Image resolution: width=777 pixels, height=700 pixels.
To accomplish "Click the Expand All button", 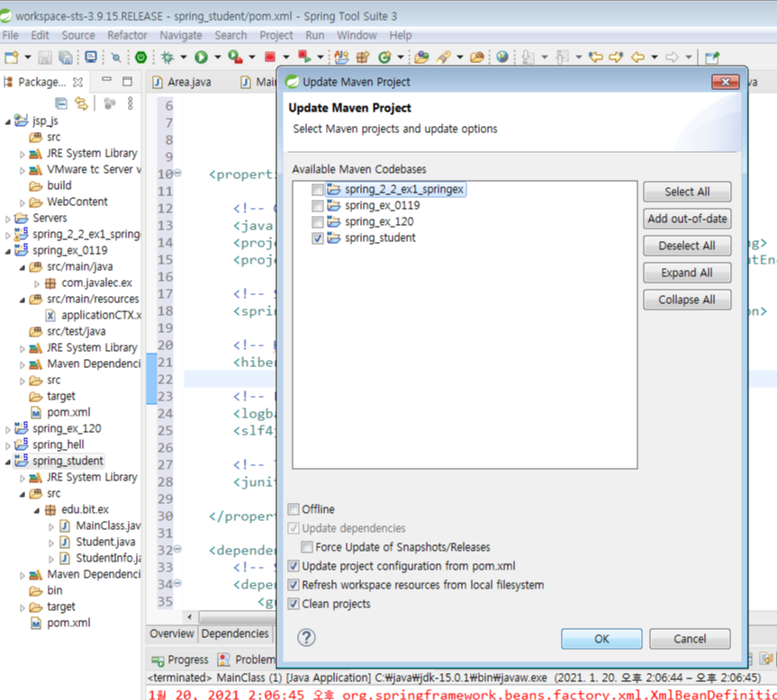I will point(687,273).
